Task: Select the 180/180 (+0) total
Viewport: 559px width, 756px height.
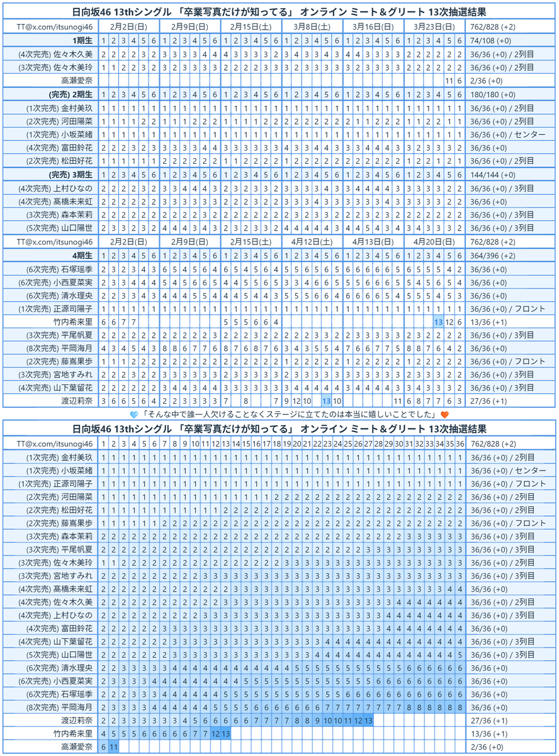Action: click(x=494, y=94)
